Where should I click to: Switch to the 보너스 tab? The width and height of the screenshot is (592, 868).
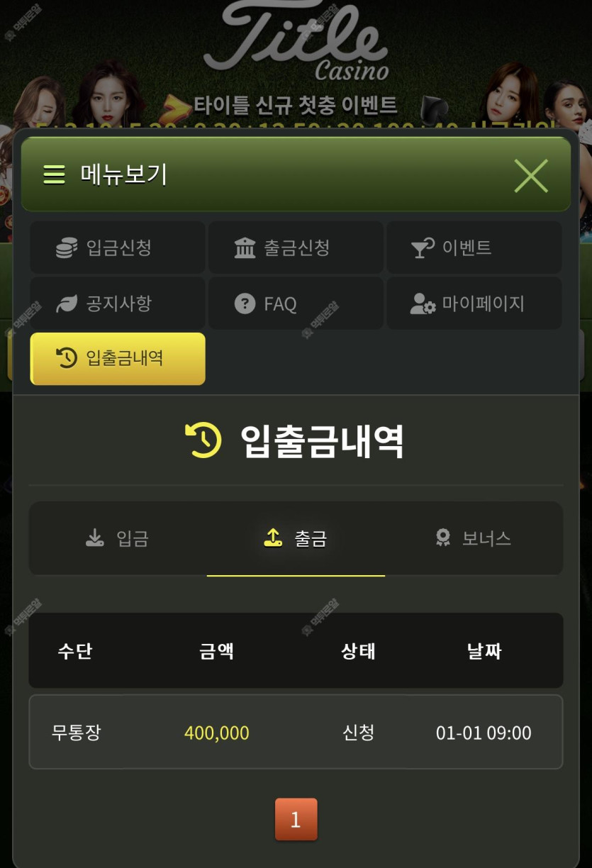(x=474, y=539)
